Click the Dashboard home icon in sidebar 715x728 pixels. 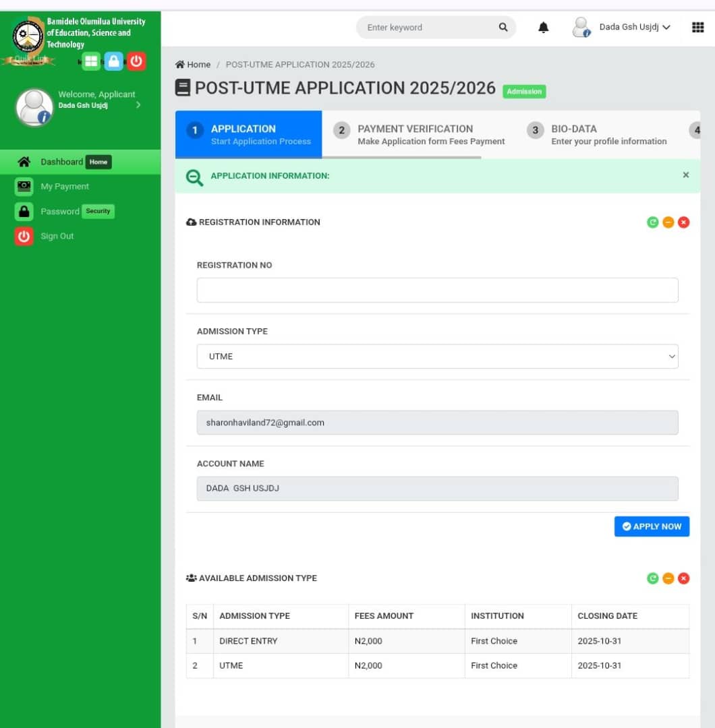[x=24, y=162]
